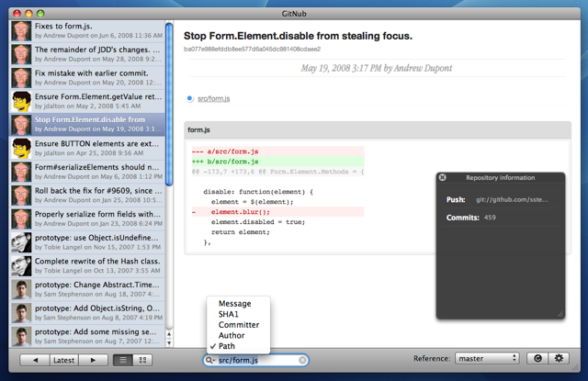Jump to Latest commits
Viewport: 588px width, 381px height.
pos(63,360)
